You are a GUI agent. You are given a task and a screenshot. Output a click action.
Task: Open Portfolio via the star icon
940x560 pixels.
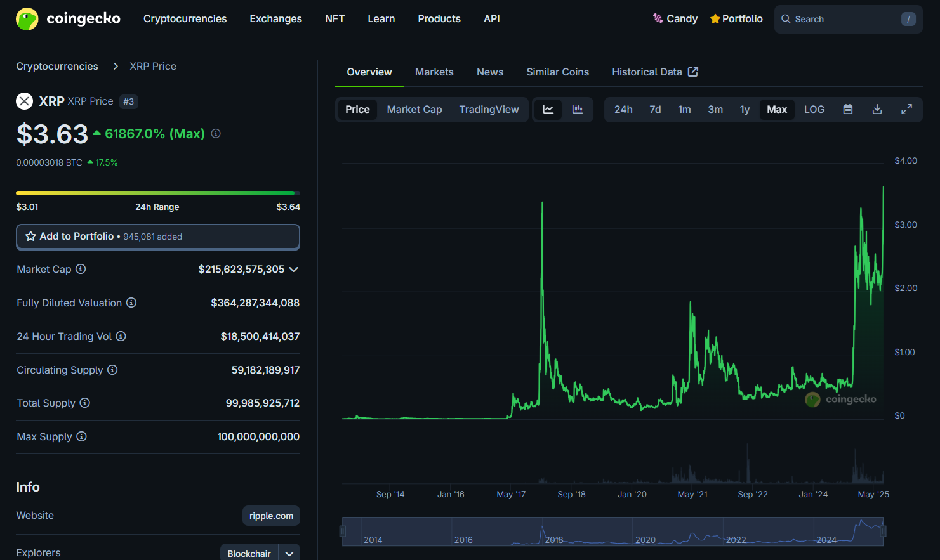click(715, 19)
